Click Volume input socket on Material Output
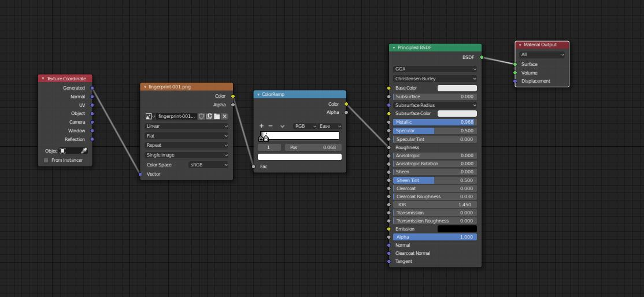 click(x=515, y=73)
